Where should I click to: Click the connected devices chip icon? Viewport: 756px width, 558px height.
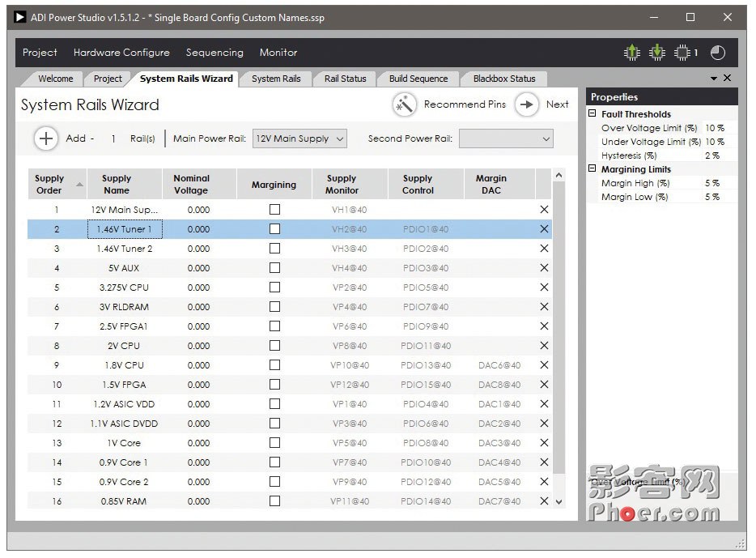click(x=682, y=52)
